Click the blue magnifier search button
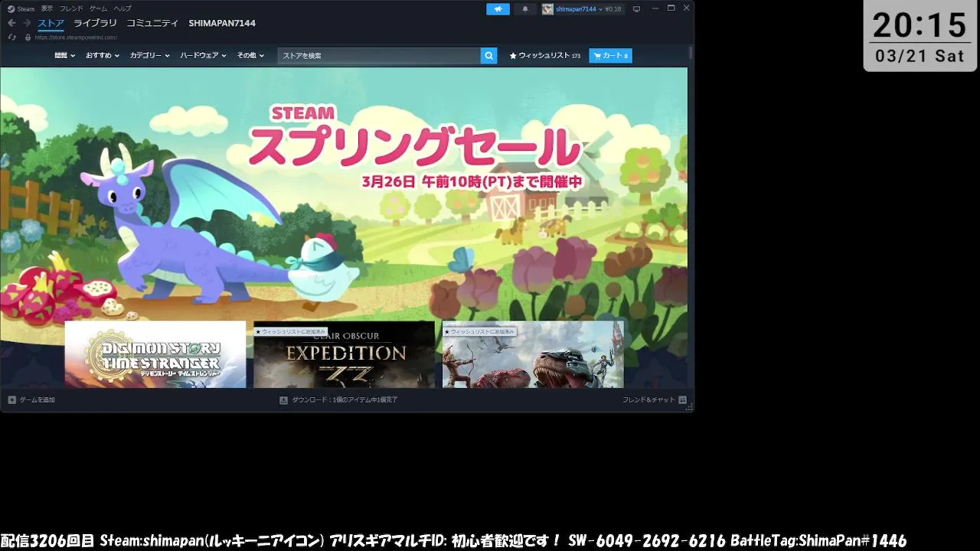980x551 pixels. (x=488, y=56)
